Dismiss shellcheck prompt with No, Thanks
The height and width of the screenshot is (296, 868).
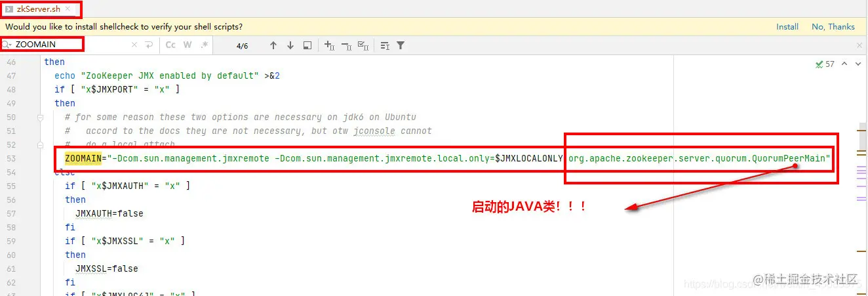pyautogui.click(x=833, y=27)
